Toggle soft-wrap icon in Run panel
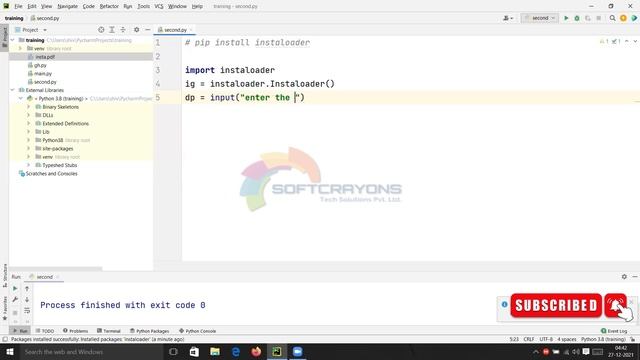 (x=27, y=311)
